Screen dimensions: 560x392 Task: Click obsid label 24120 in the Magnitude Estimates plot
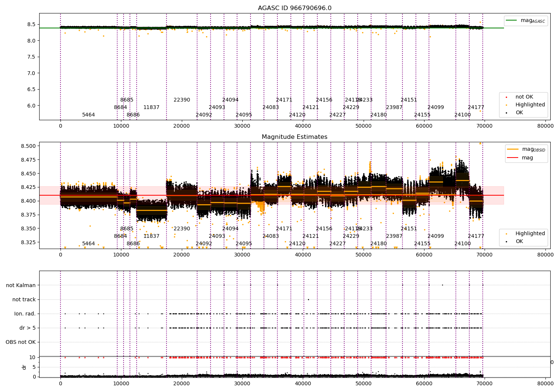pos(297,243)
